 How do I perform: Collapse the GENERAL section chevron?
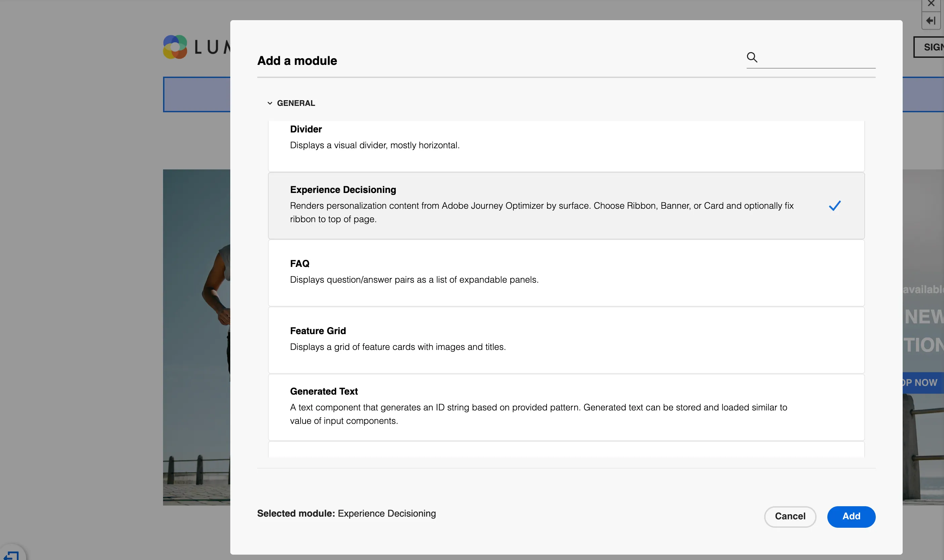[270, 103]
